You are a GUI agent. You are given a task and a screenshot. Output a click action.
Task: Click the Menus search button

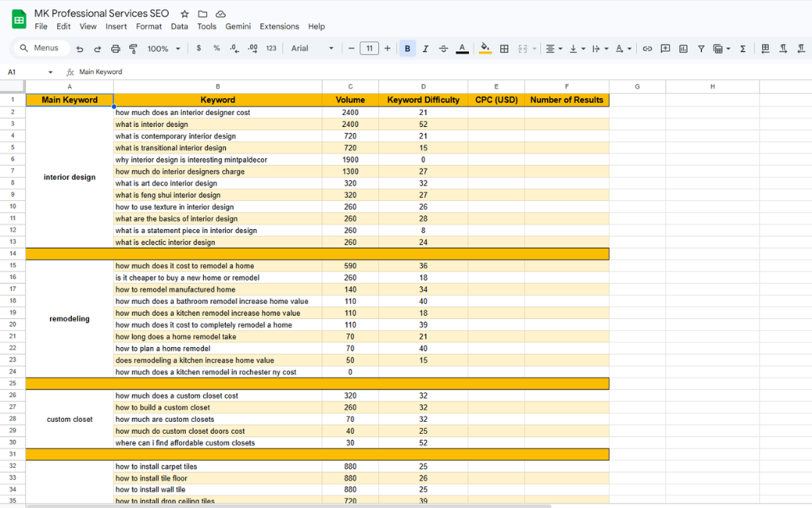(40, 48)
